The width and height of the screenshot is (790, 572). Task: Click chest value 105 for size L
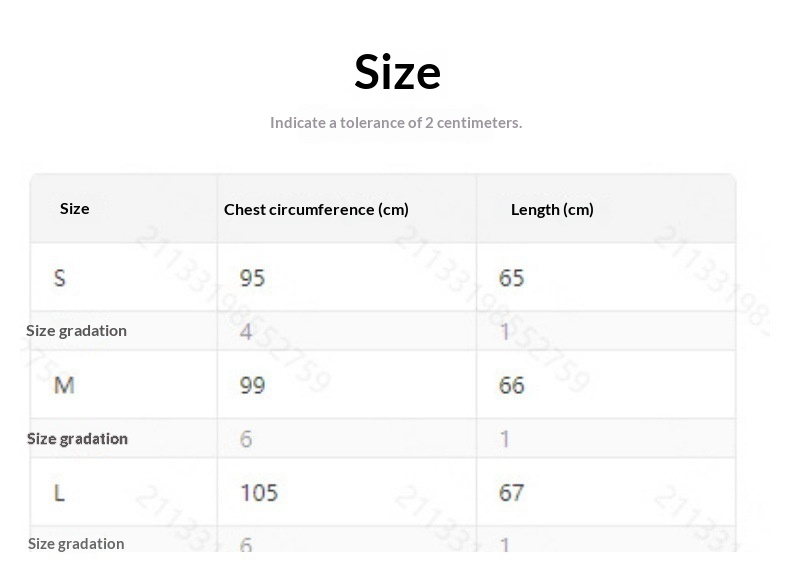(x=259, y=493)
